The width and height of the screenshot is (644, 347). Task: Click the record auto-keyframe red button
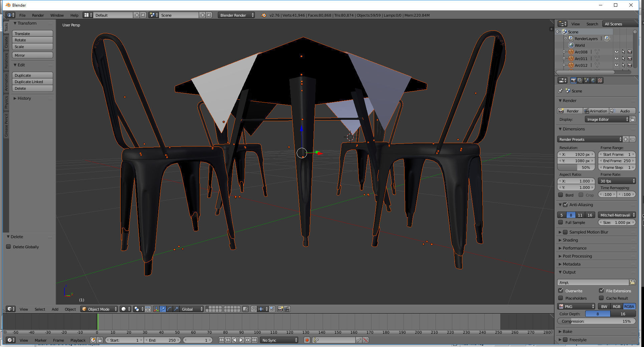click(307, 340)
